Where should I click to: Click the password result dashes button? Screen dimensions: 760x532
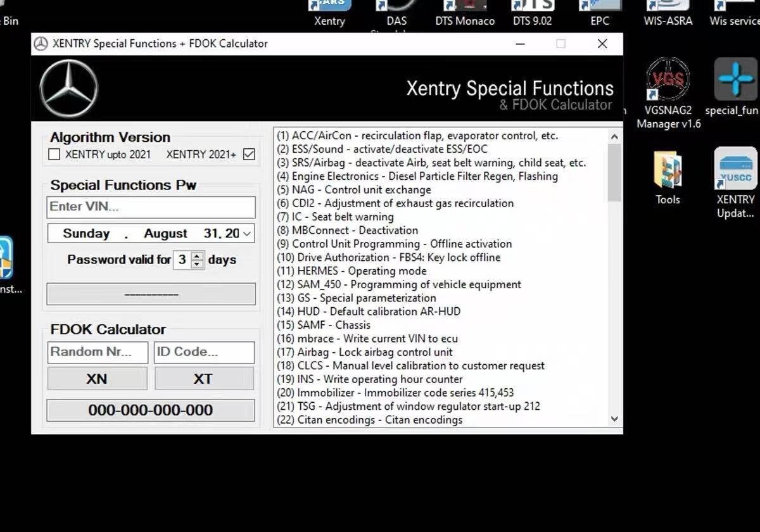pos(151,294)
